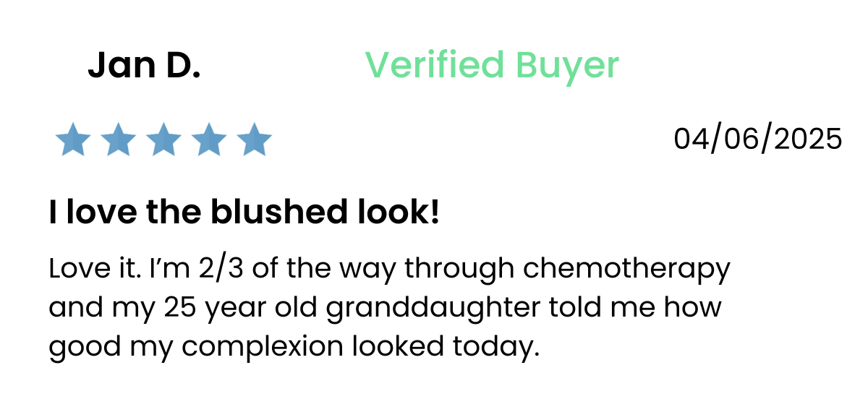The image size is (868, 399).
Task: Click the green Verified Buyer label
Action: (492, 66)
